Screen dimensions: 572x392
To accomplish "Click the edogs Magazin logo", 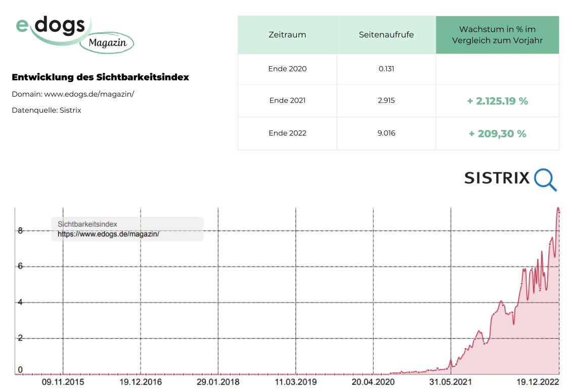I will click(74, 33).
